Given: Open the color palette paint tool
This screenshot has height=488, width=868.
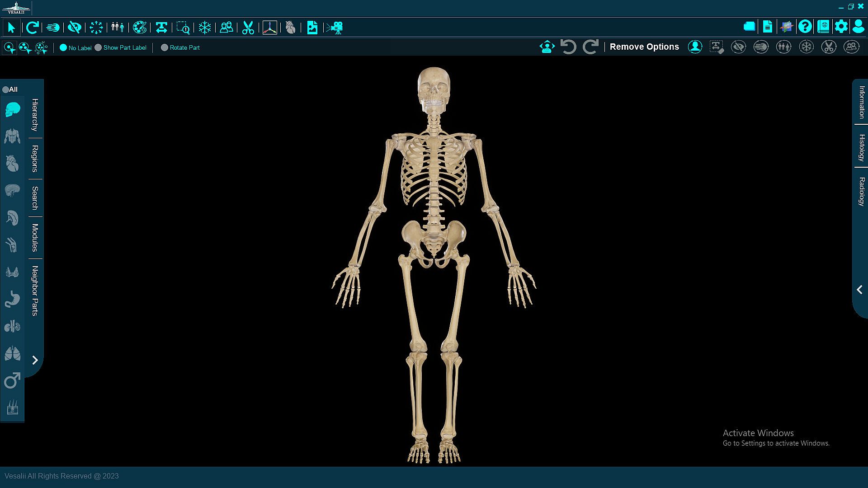Looking at the screenshot, I should pyautogui.click(x=140, y=28).
